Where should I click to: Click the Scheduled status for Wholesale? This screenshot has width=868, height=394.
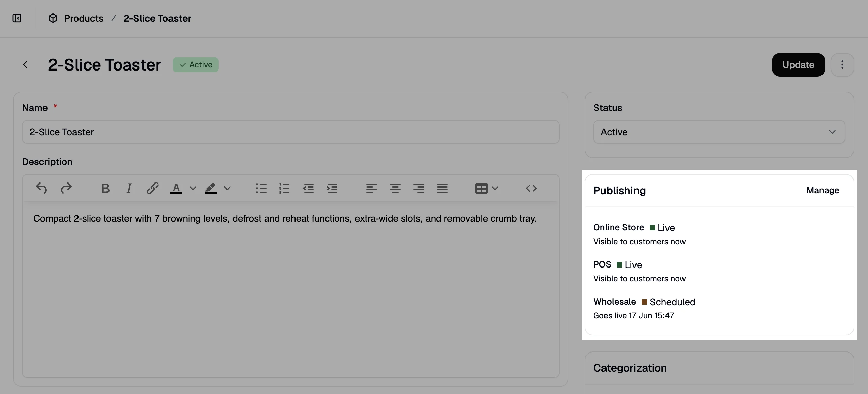coord(669,302)
